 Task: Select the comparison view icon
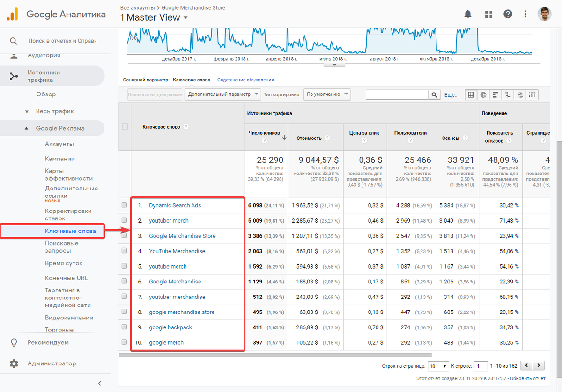pos(508,94)
